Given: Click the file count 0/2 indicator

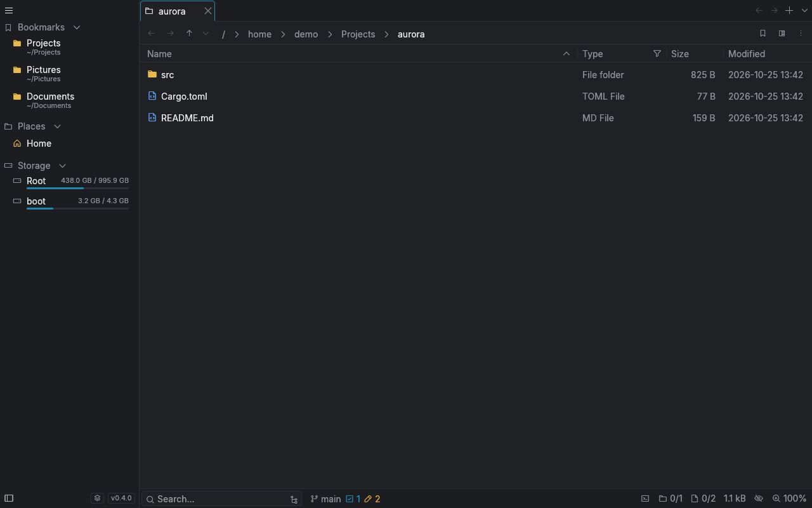Looking at the screenshot, I should (x=703, y=499).
